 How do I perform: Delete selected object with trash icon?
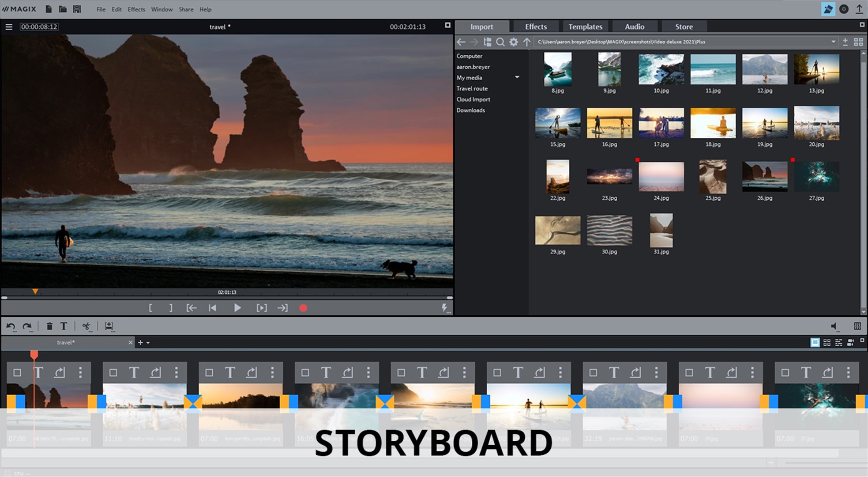pyautogui.click(x=49, y=326)
